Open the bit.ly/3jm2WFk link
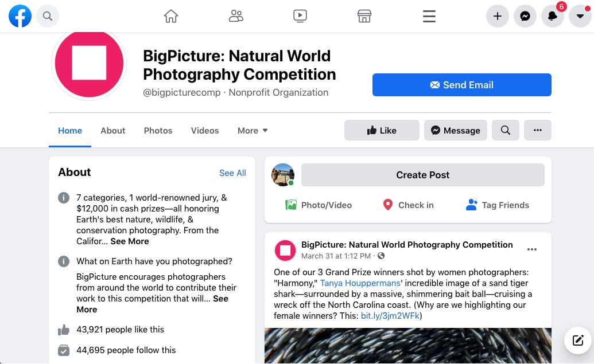 [x=390, y=316]
